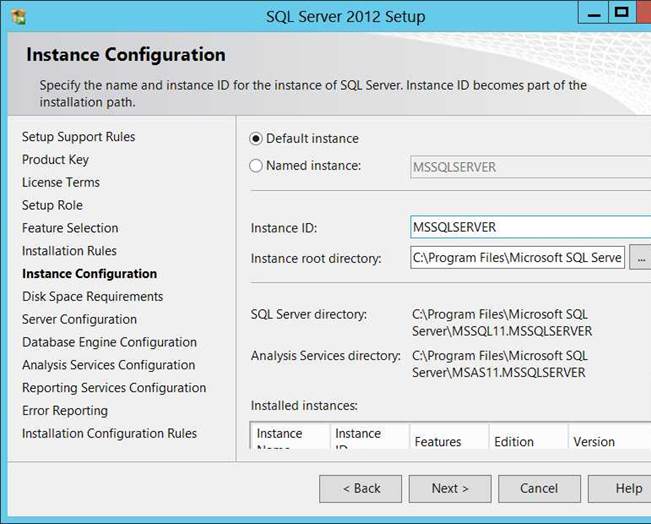Select Product Key step

pos(55,159)
